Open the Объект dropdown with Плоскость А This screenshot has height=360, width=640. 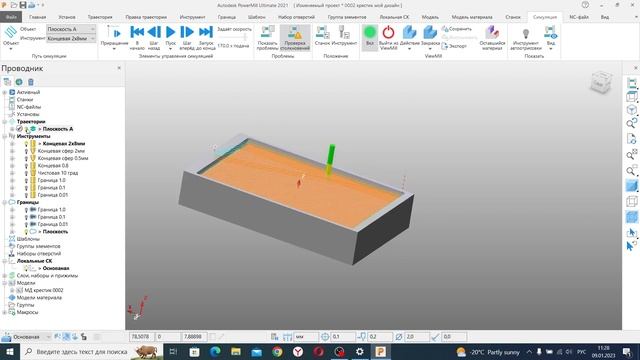click(x=71, y=29)
